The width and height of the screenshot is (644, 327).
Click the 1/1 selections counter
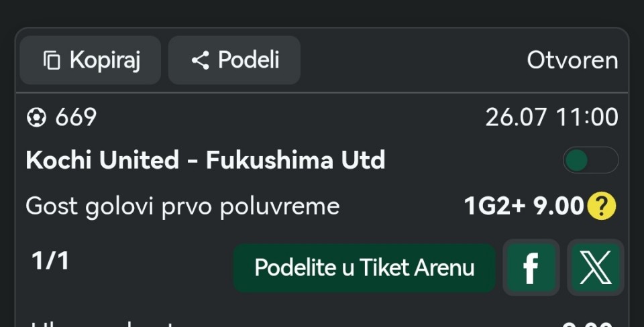[x=50, y=261]
